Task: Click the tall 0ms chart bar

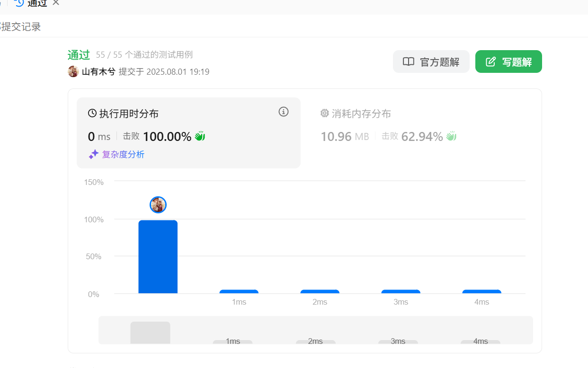Action: 158,257
